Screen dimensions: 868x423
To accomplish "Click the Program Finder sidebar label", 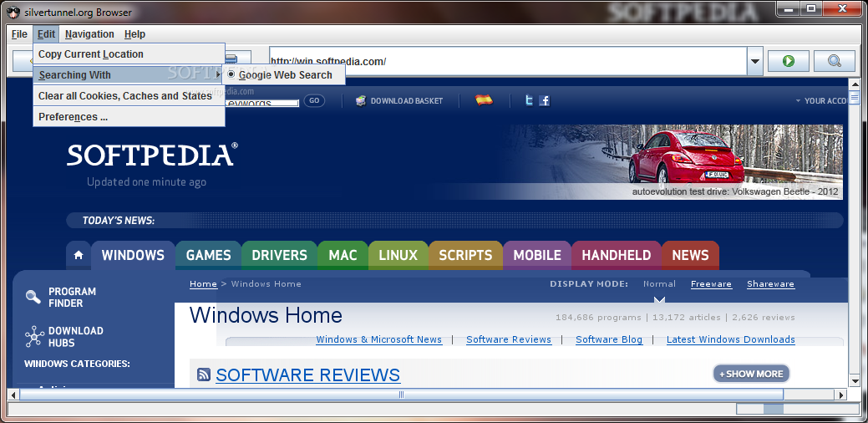I will pyautogui.click(x=72, y=298).
